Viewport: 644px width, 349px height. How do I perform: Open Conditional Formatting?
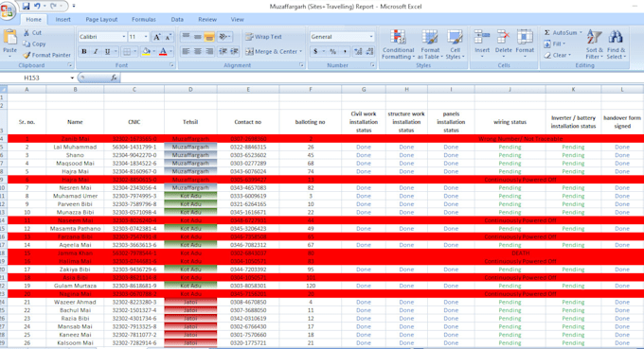398,44
